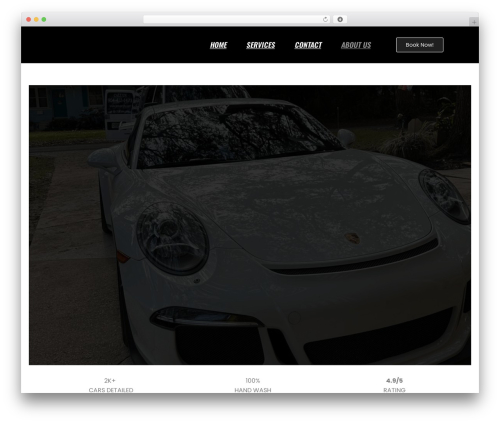Go to the Services menu item

tap(261, 45)
